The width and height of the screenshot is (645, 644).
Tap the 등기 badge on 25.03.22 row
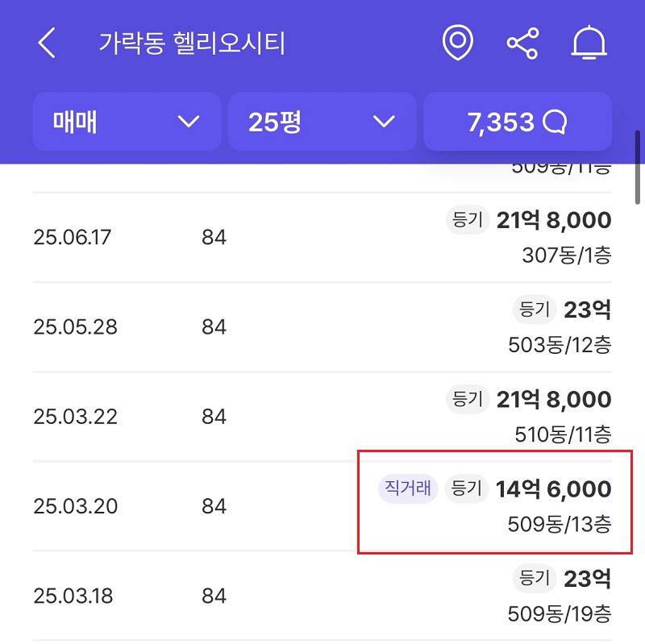point(467,399)
